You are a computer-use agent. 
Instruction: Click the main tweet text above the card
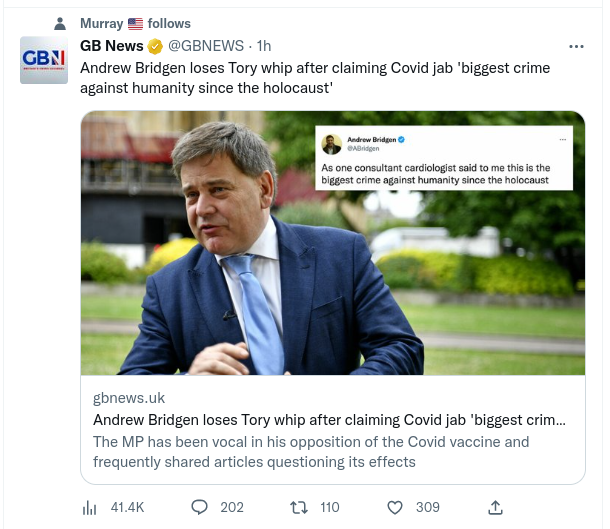click(x=314, y=78)
